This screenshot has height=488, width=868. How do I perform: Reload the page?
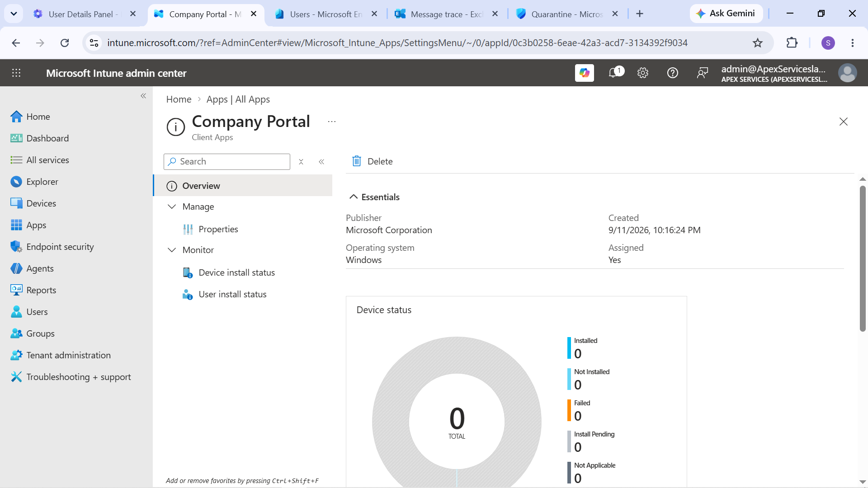(65, 43)
